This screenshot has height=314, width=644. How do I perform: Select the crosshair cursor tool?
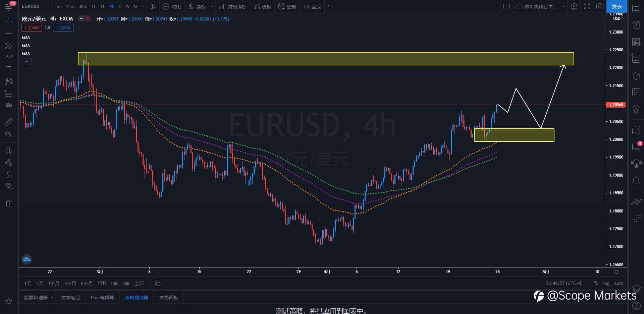[x=9, y=21]
